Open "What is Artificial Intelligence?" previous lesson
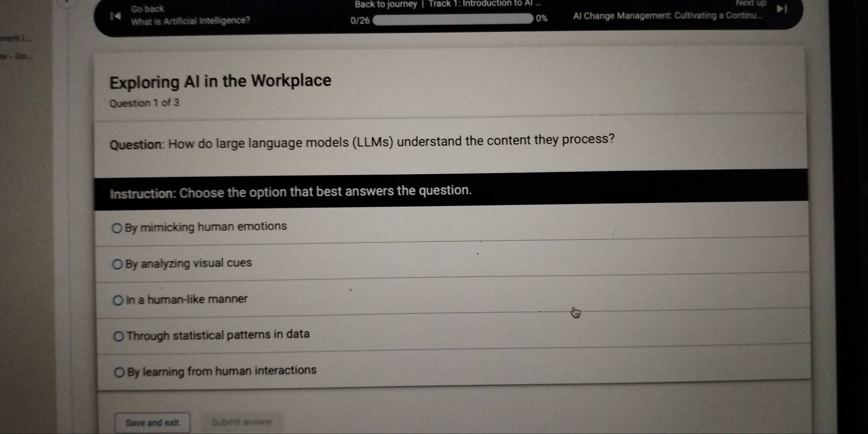Image resolution: width=868 pixels, height=434 pixels. coord(190,21)
